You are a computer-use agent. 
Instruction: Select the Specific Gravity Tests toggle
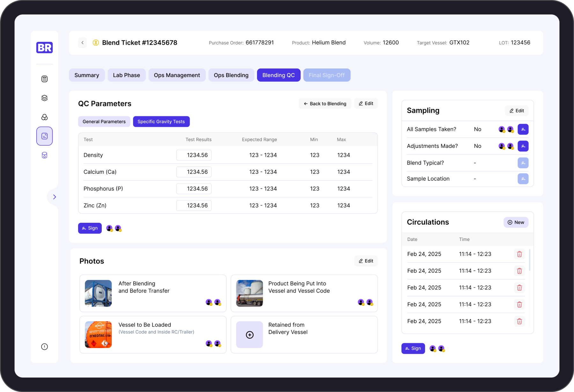tap(161, 122)
